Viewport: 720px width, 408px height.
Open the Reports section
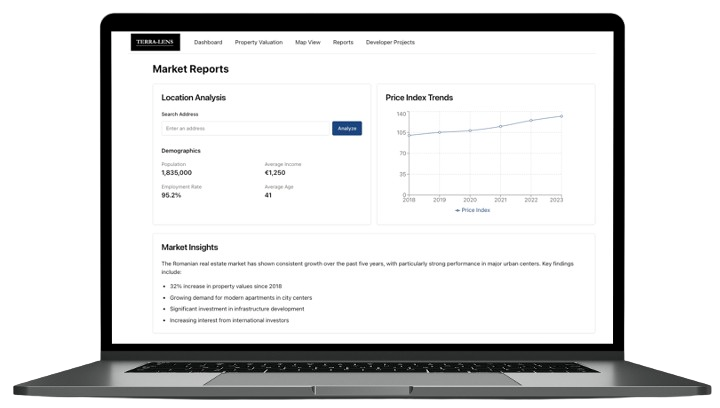pyautogui.click(x=343, y=42)
